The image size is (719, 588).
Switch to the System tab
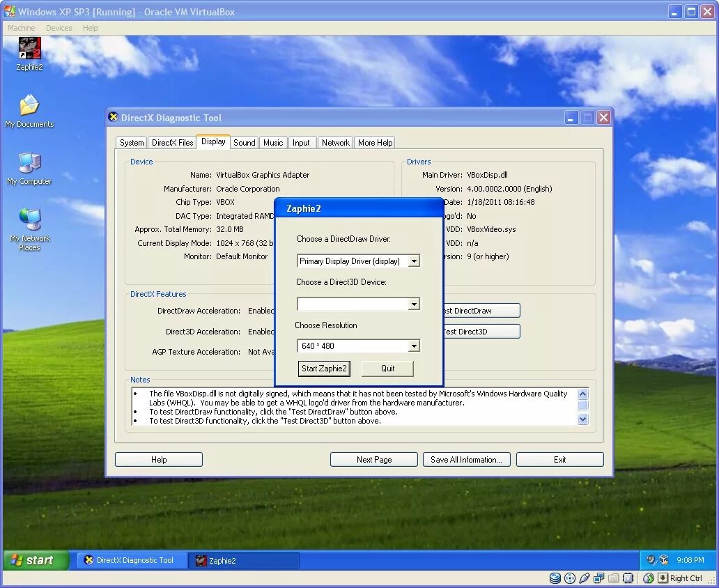click(x=132, y=143)
